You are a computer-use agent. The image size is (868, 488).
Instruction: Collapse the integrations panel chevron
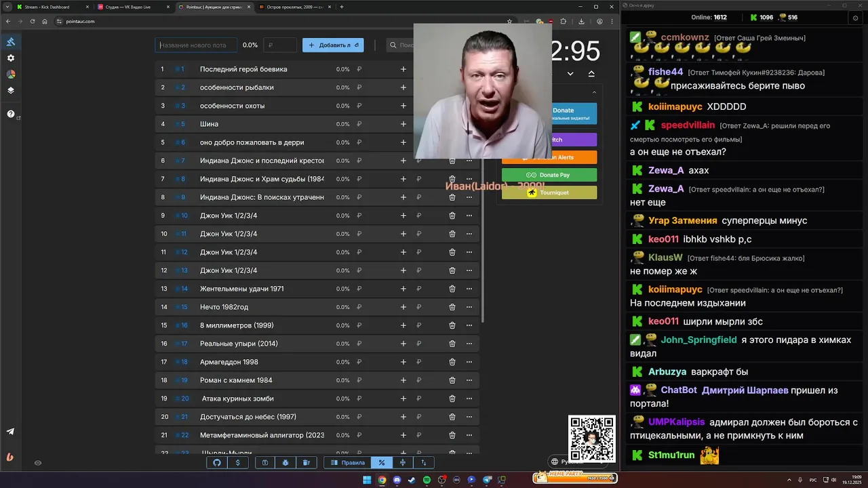tap(594, 93)
